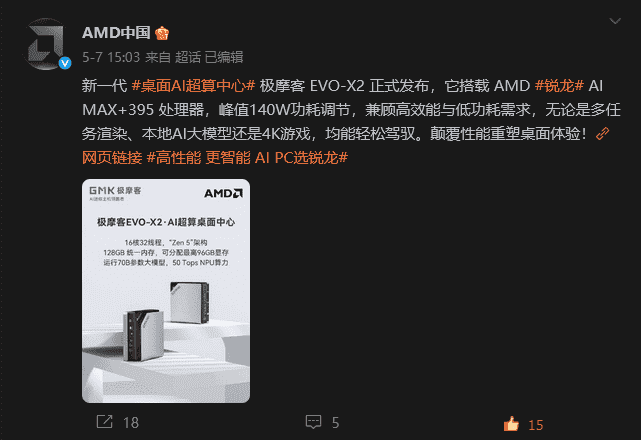Click the post timestamp 5-7 15:03
641x440 pixels.
click(111, 57)
